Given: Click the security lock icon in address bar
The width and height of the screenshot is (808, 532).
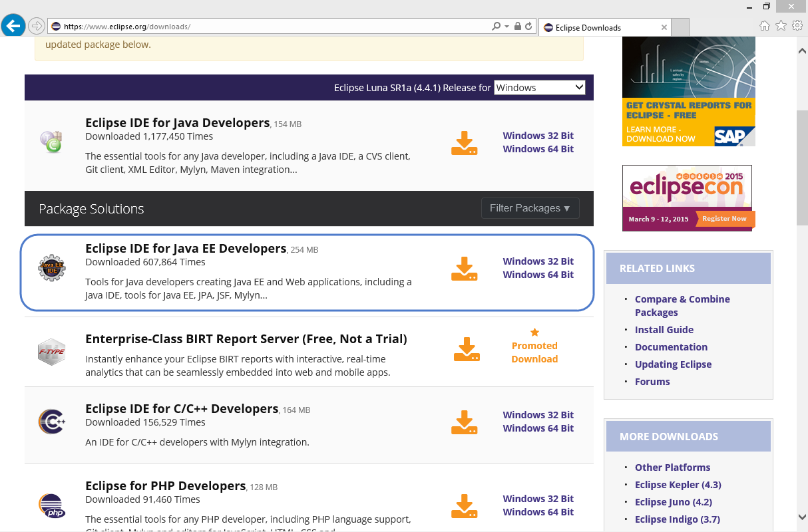Looking at the screenshot, I should pos(517,27).
